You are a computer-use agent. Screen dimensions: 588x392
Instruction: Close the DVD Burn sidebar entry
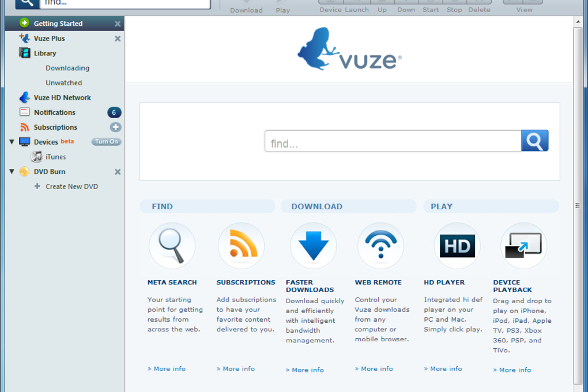click(118, 172)
